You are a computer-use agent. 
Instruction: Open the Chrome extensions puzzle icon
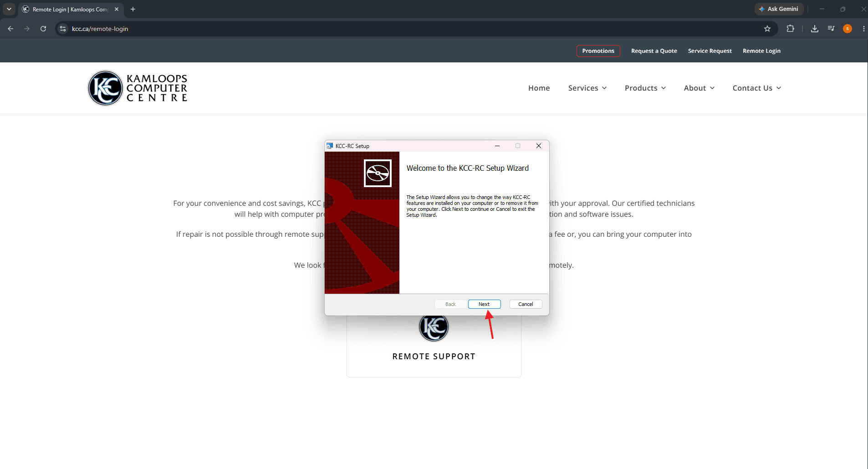pyautogui.click(x=790, y=29)
